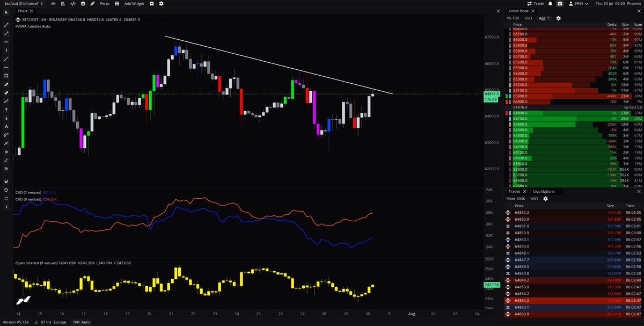Screen dimensions: 644x326
Task: Open the chart type icon in top toolbar
Action: [x=63, y=3]
